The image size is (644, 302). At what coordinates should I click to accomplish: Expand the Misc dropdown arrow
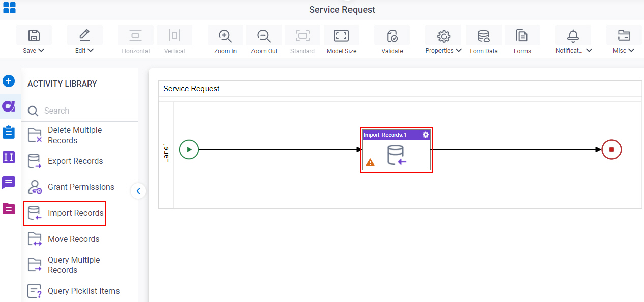[x=631, y=50]
